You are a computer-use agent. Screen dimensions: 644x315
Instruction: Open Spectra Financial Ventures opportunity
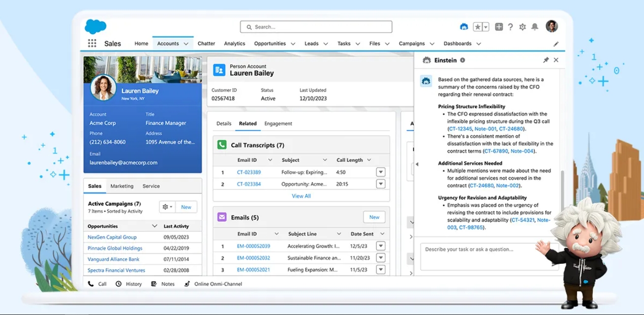(117, 270)
